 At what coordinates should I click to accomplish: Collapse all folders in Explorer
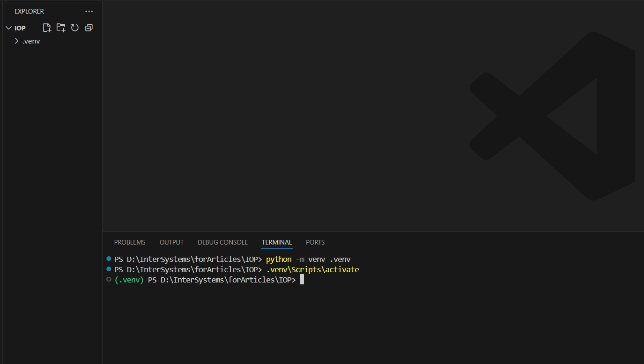point(89,28)
